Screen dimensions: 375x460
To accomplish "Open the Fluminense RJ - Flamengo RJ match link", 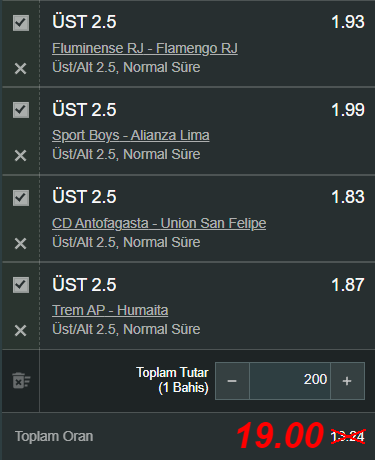I will click(145, 48).
